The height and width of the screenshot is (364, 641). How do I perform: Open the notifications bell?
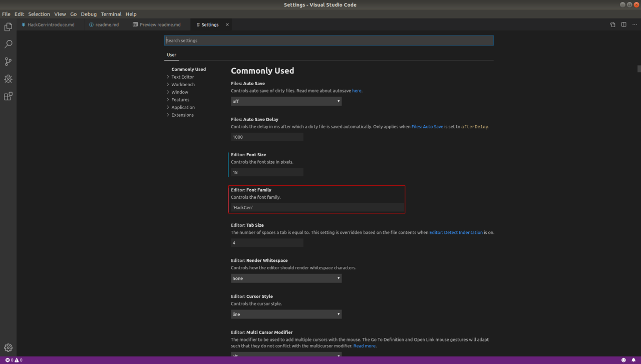pos(633,360)
